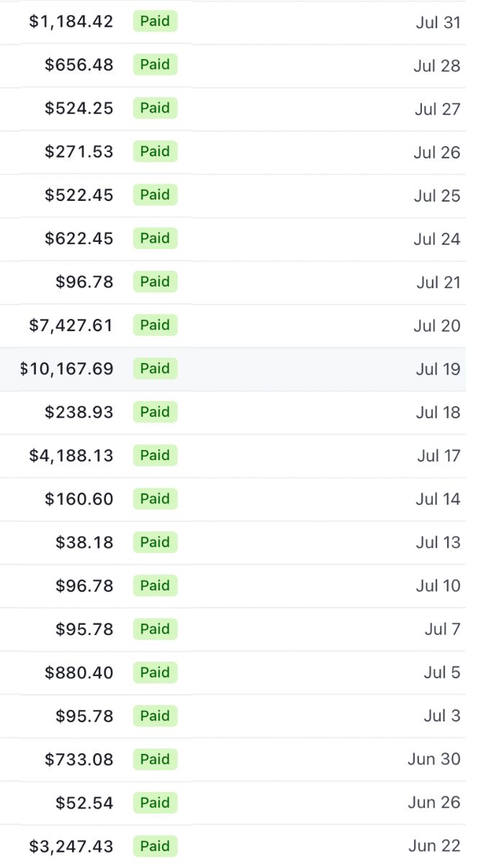Open the $1,184.42 payout amount
Viewport: 504px width, 864px height.
click(71, 22)
